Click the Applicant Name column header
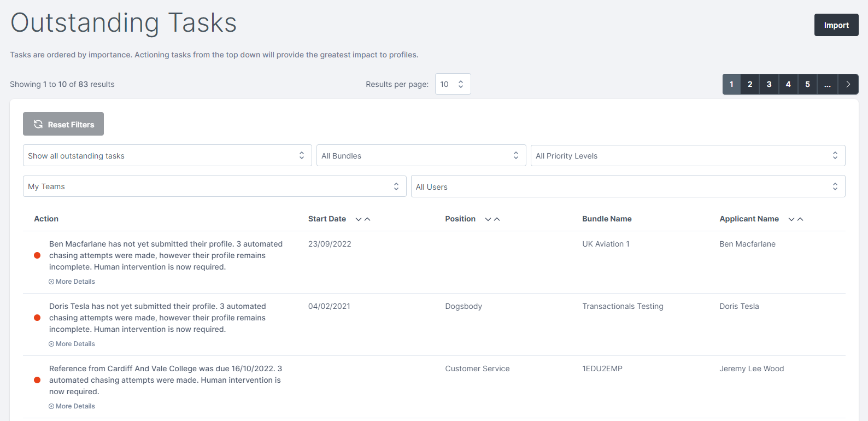Screen dimensions: 868x421 click(x=749, y=219)
